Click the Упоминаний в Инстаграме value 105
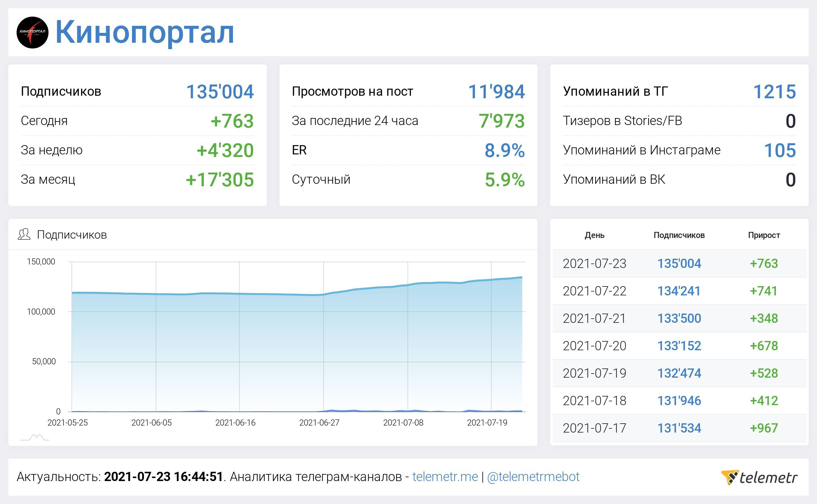The image size is (817, 504). pos(779,150)
